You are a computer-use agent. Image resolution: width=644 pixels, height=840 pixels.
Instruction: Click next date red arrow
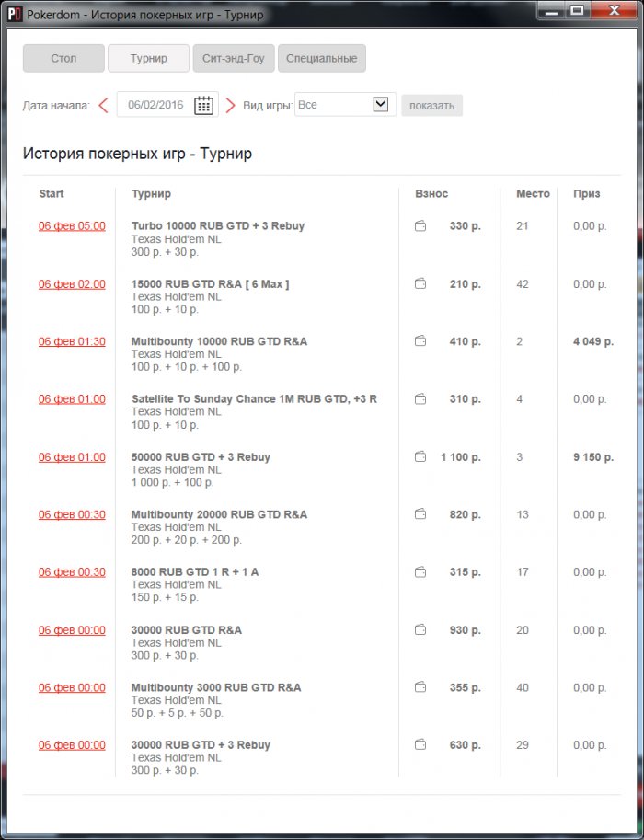point(230,105)
